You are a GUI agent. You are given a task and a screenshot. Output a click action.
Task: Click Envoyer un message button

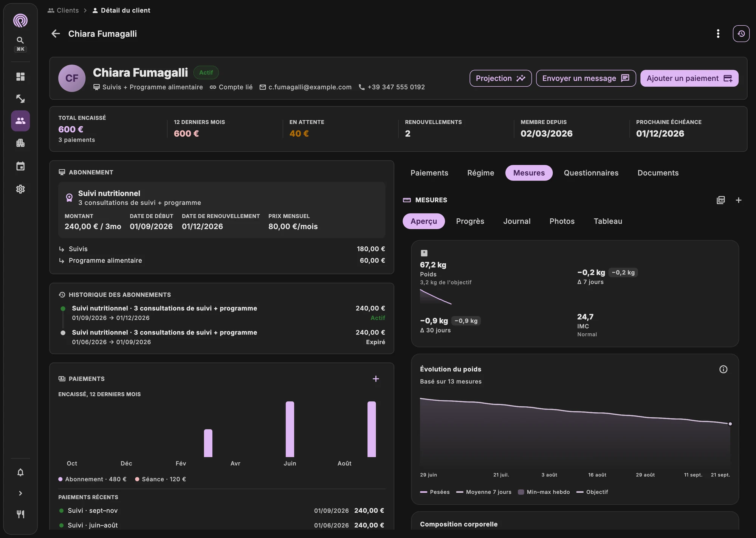pyautogui.click(x=586, y=78)
